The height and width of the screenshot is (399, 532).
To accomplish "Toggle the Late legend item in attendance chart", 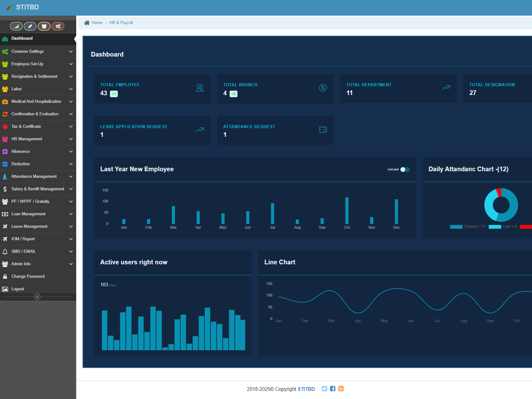I will tap(503, 227).
